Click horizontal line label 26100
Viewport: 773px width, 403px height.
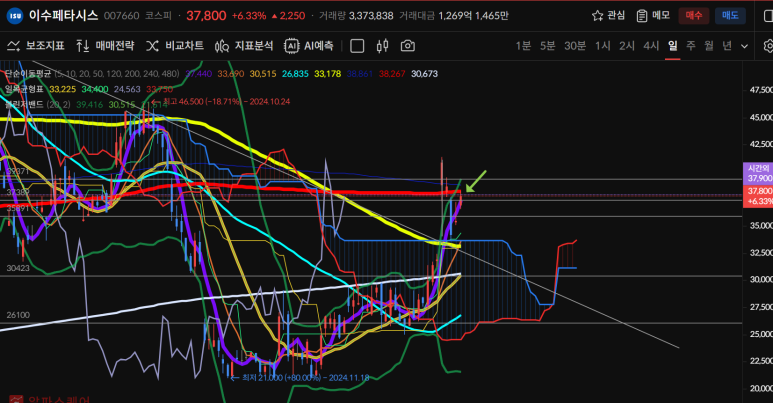[x=18, y=315]
